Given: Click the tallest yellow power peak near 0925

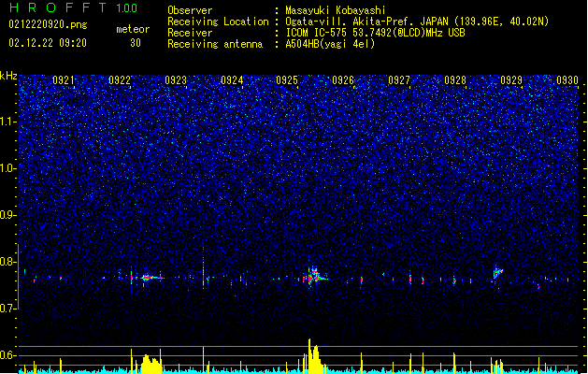Looking at the screenshot, I should tap(309, 355).
